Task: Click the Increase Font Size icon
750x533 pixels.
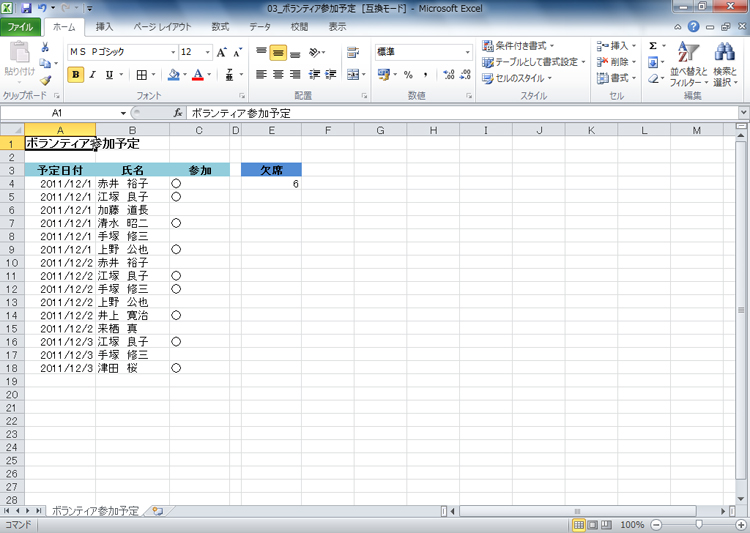Action: coord(221,52)
